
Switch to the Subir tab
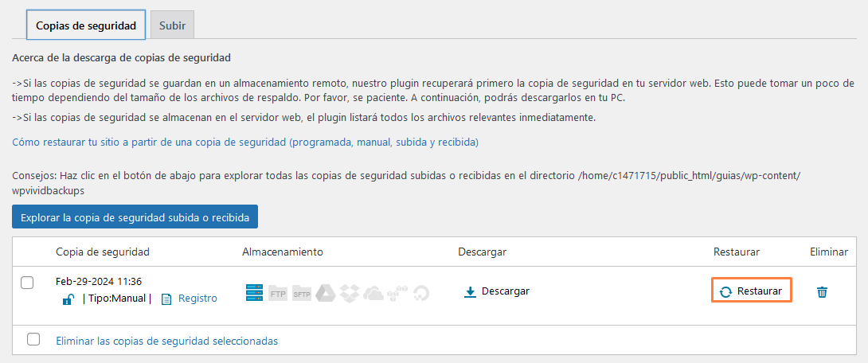click(172, 25)
